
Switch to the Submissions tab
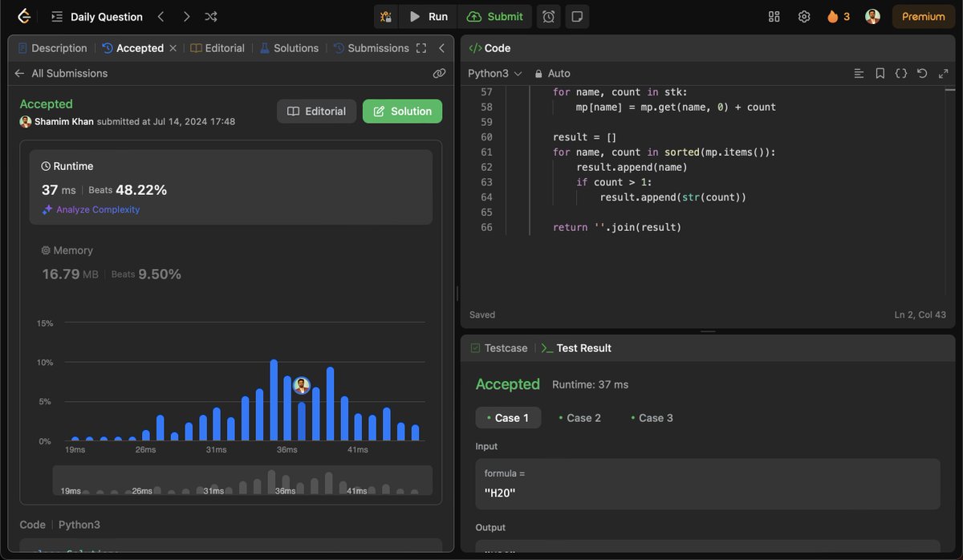click(372, 48)
